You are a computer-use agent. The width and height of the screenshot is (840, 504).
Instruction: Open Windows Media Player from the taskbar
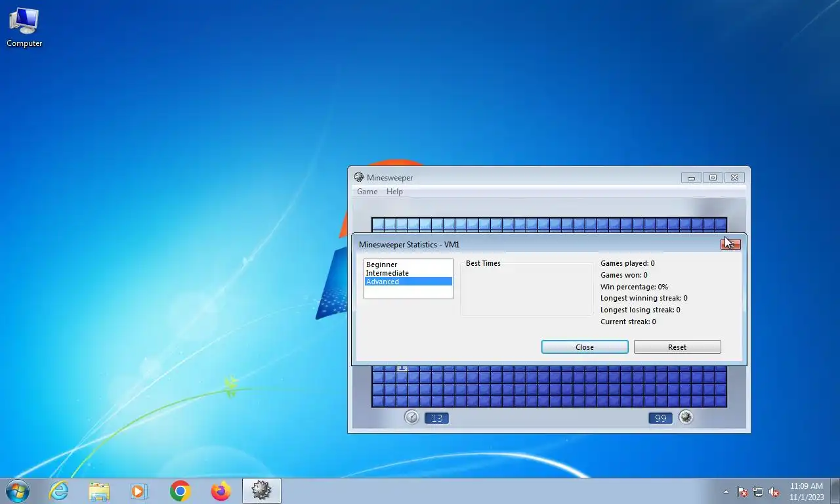click(x=139, y=491)
